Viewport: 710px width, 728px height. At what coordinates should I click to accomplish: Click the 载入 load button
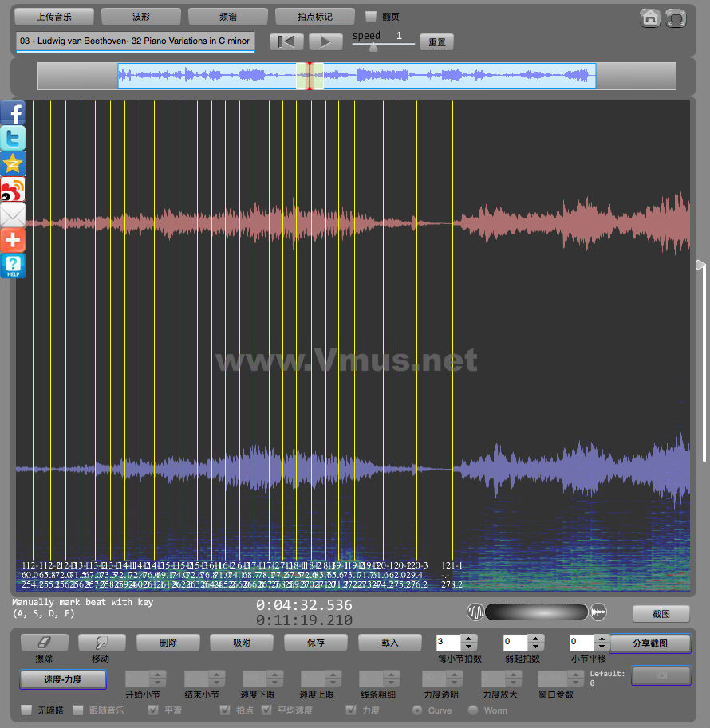pos(390,643)
